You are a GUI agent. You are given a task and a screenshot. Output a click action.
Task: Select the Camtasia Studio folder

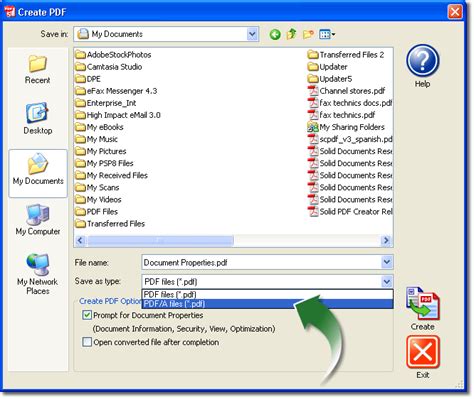109,67
